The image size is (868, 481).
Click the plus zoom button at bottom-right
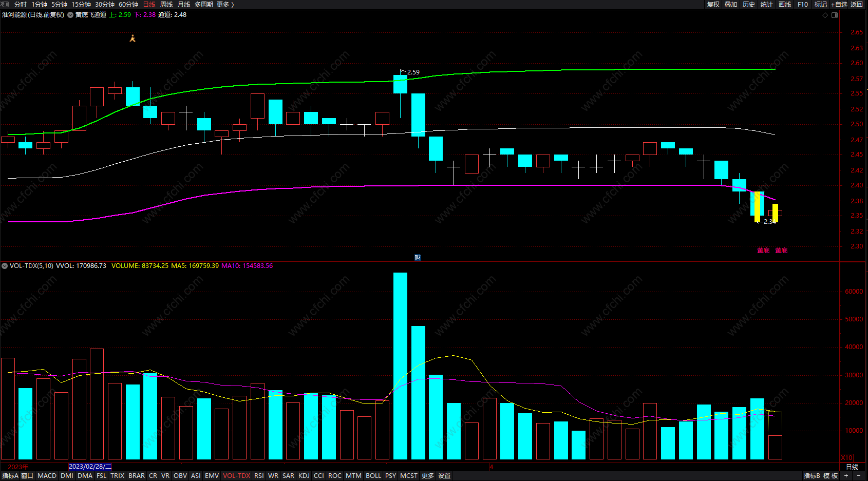[846, 476]
